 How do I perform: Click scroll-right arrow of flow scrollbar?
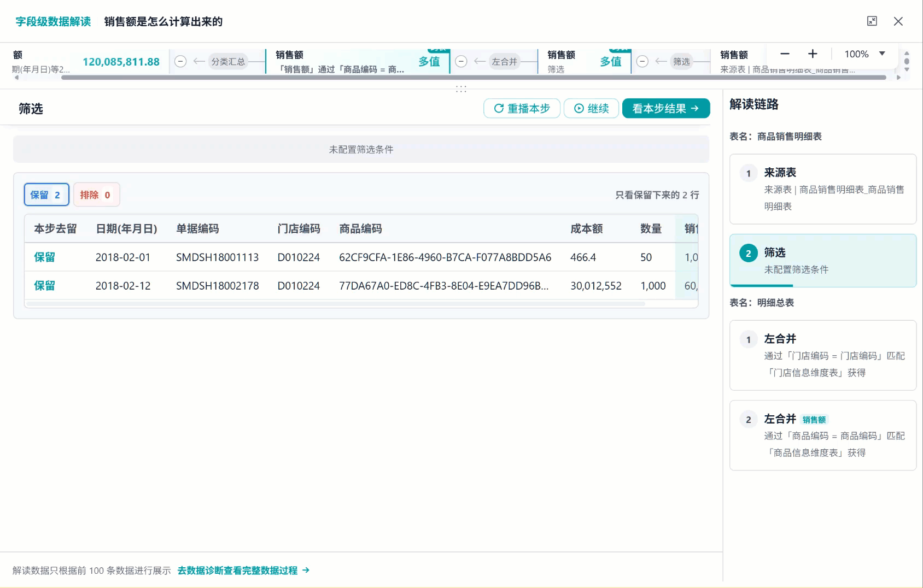898,78
